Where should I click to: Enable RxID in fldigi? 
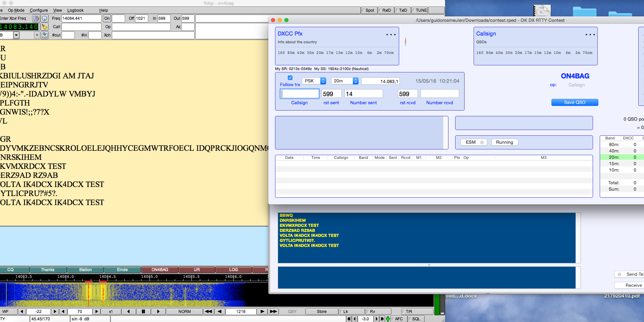click(x=386, y=10)
